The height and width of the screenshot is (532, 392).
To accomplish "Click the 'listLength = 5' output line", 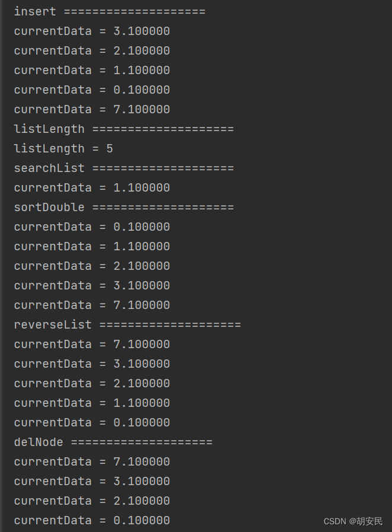I will 63,148.
